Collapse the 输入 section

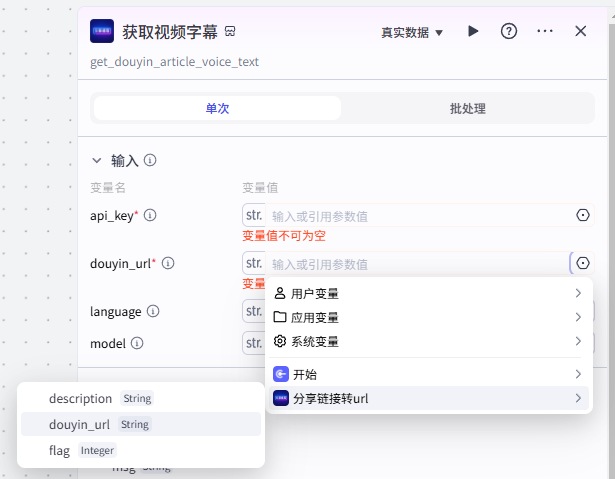click(97, 160)
